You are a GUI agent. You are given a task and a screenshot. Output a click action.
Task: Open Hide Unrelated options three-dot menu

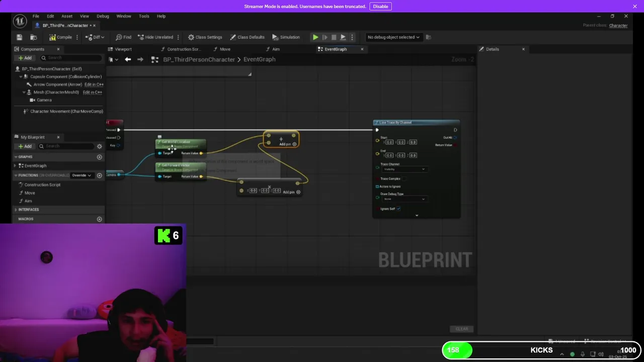(x=178, y=37)
